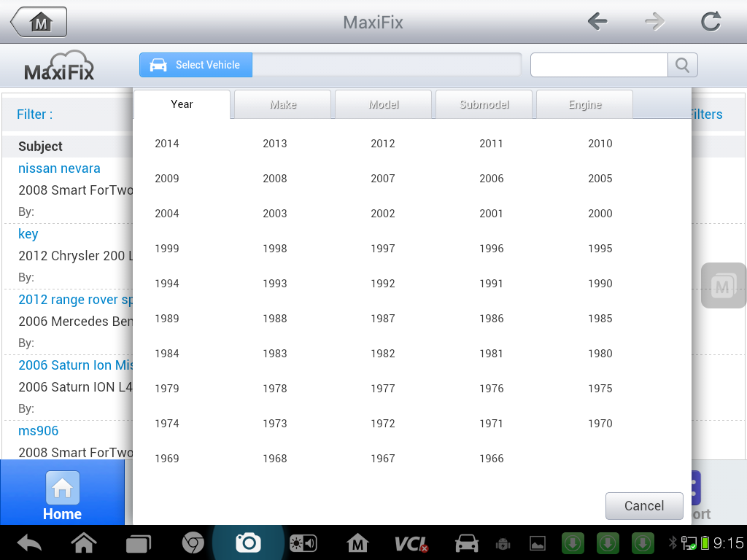Click the search magnifier icon
The image size is (747, 560).
(x=683, y=65)
